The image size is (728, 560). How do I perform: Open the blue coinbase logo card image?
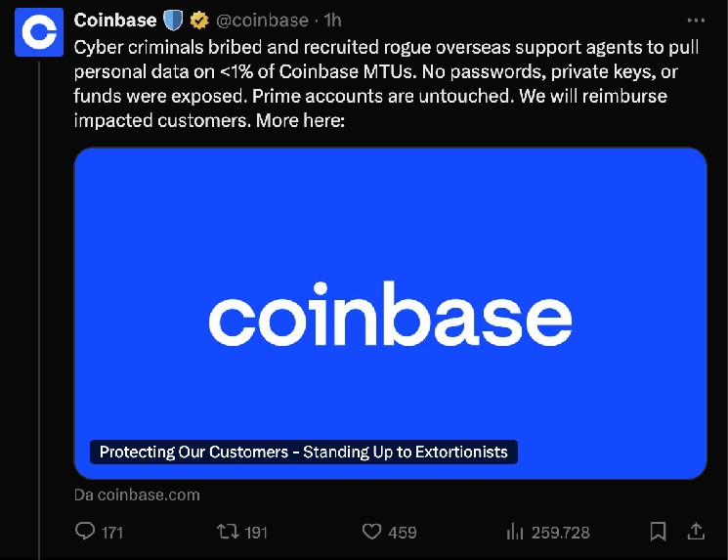tap(390, 313)
